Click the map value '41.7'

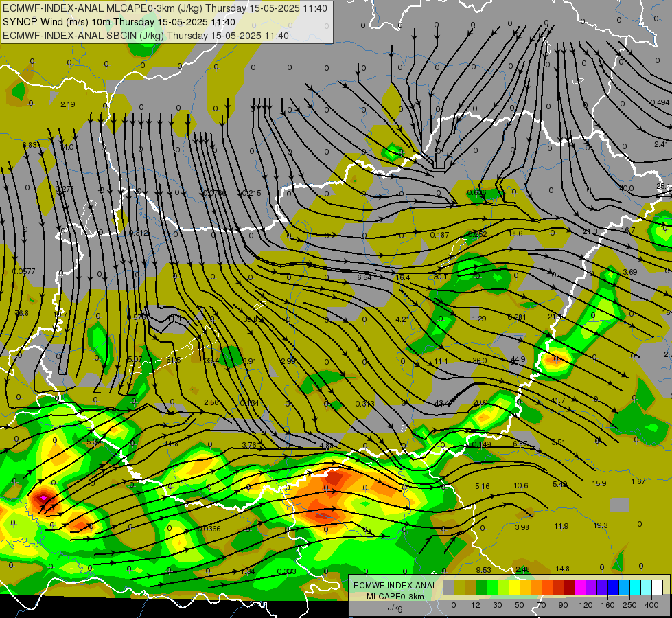point(557,400)
